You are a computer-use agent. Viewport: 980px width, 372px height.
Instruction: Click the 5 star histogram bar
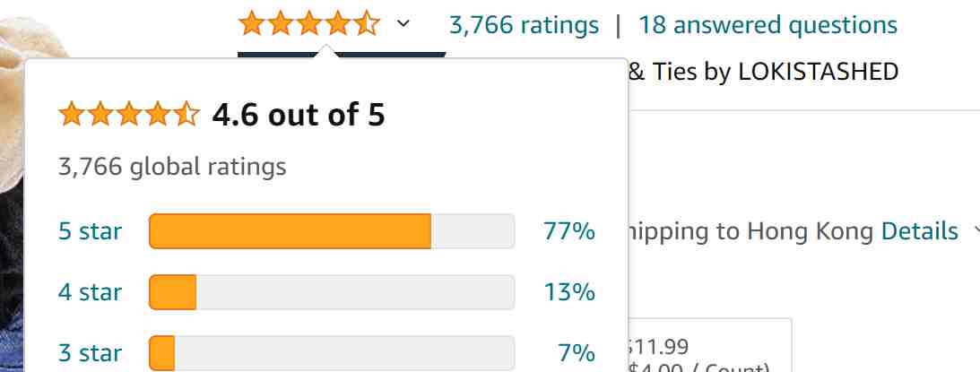point(332,231)
